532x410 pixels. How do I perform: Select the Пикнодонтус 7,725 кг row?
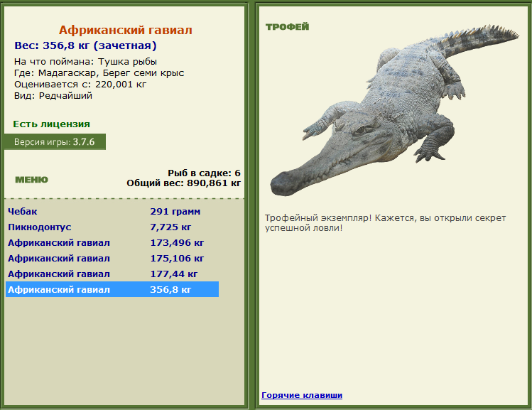(x=112, y=227)
